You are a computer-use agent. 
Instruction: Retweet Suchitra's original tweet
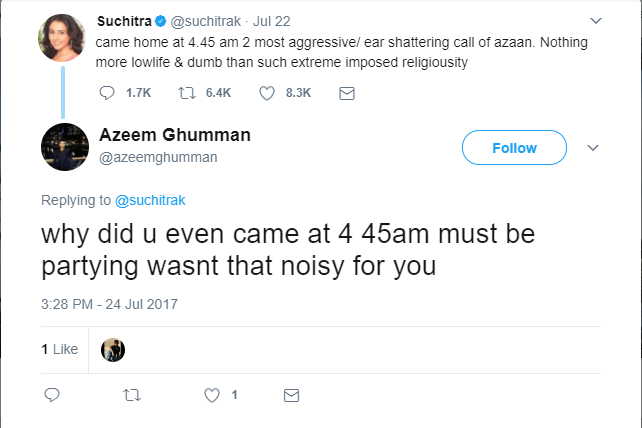click(188, 93)
